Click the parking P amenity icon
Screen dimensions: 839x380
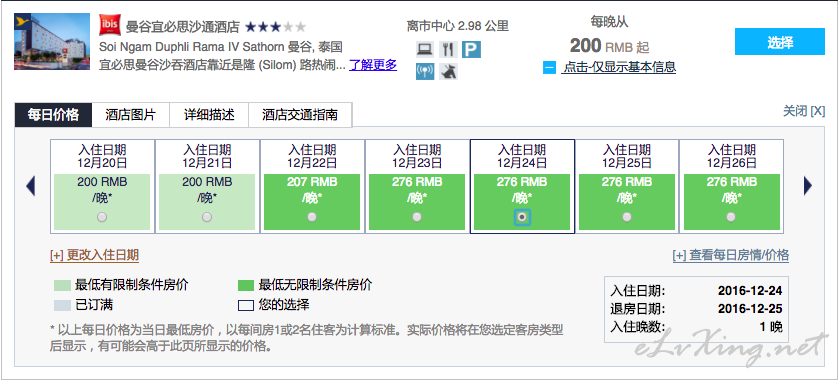(x=471, y=49)
